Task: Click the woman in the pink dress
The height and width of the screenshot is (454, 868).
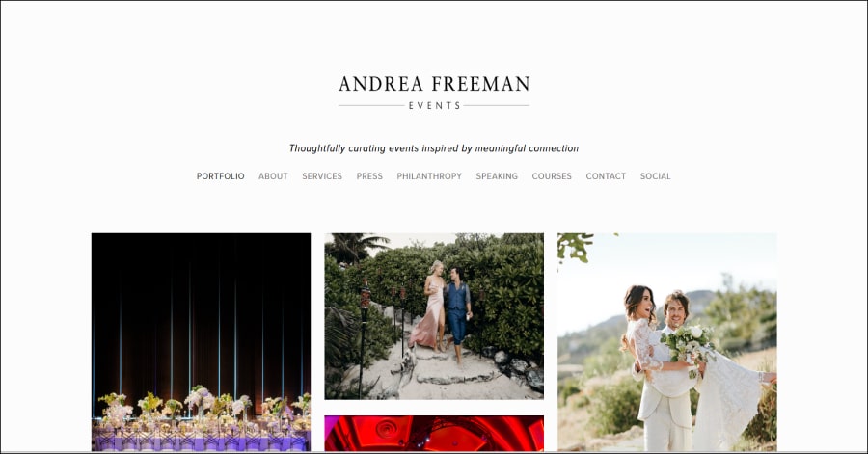Action: point(432,306)
